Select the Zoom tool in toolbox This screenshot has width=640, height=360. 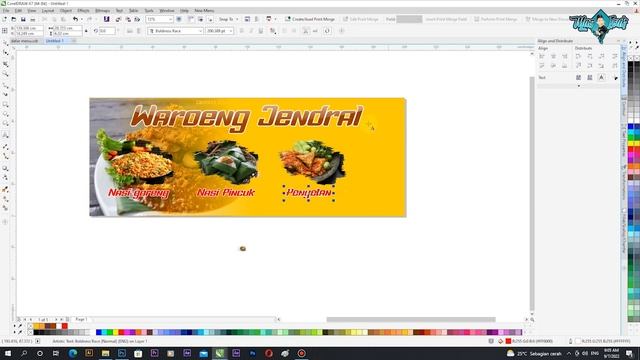click(5, 74)
